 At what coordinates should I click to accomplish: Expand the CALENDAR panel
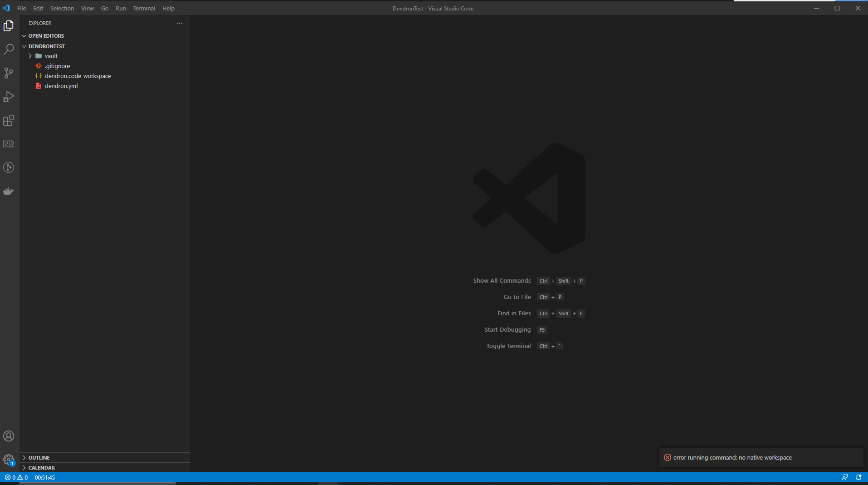[x=40, y=467]
